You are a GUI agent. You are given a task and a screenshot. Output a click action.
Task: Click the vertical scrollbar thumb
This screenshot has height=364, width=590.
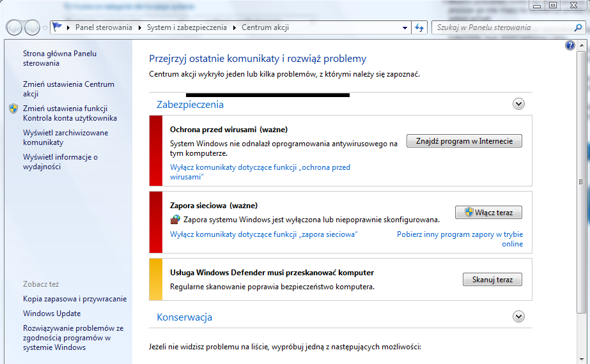(x=581, y=182)
